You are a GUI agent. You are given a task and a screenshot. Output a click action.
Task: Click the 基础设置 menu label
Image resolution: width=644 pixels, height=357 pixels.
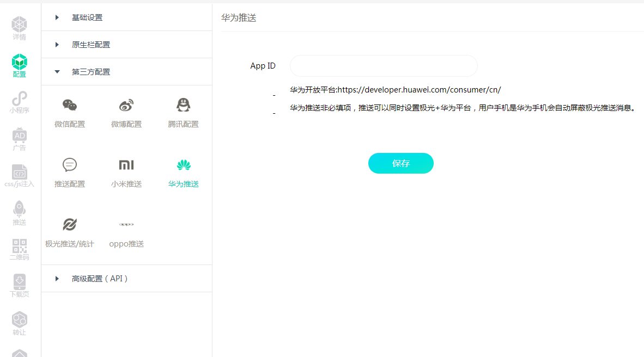pos(87,17)
